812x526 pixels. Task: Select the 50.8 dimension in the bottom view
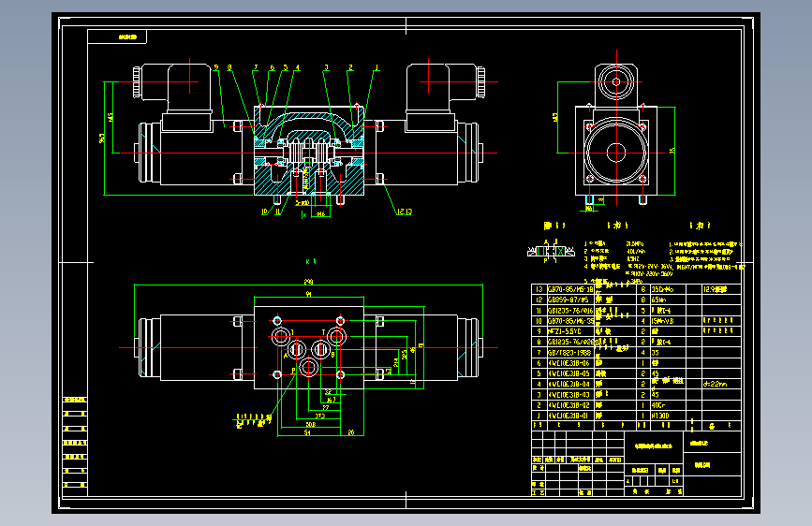coord(310,425)
